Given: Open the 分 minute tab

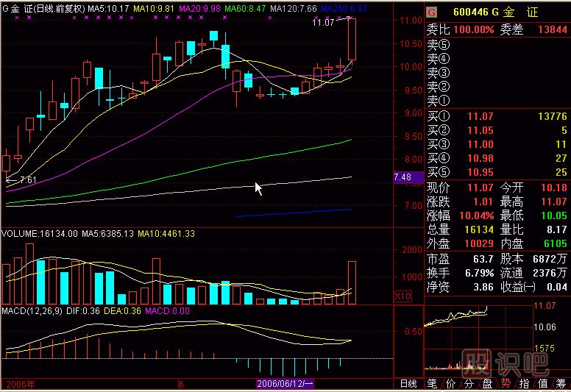Looking at the screenshot, I should pos(469,384).
